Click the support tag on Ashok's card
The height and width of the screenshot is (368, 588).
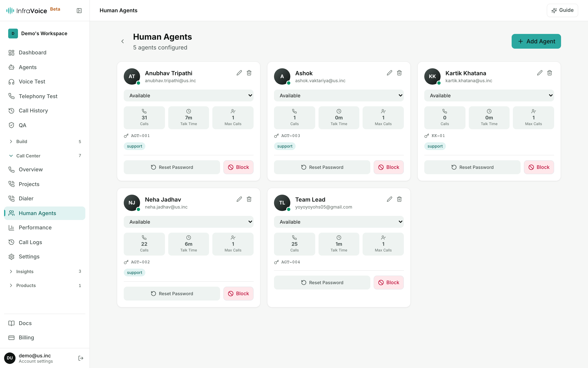[285, 146]
